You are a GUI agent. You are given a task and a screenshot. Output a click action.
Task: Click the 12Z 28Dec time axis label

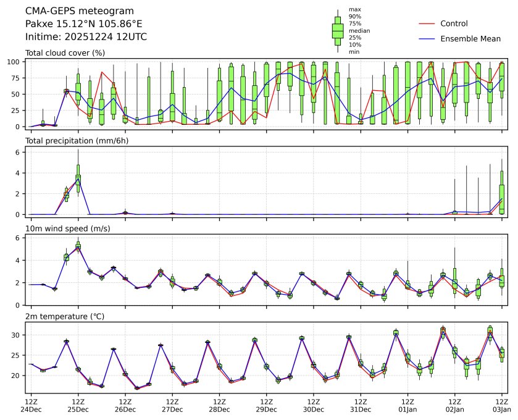219,405
